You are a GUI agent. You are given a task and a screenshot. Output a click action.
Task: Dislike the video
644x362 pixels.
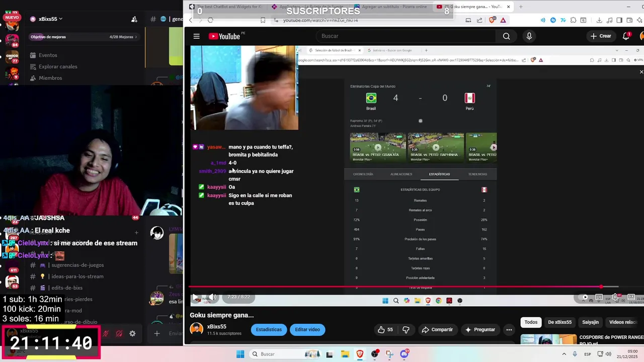[406, 330]
